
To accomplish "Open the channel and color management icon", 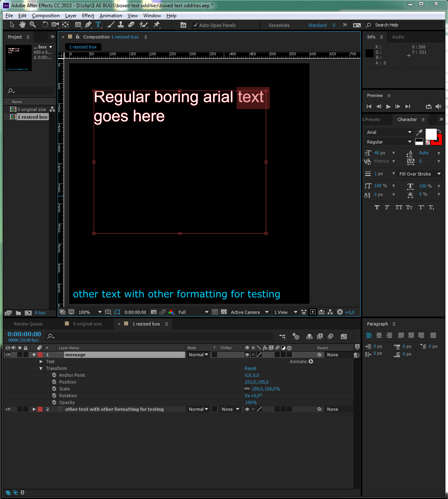I will (x=171, y=312).
